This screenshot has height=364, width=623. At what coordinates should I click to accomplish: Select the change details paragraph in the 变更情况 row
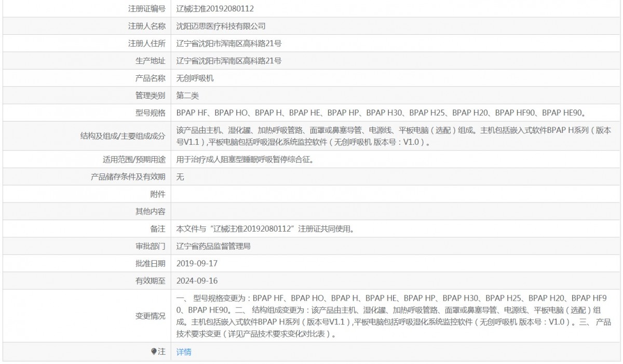(x=395, y=316)
